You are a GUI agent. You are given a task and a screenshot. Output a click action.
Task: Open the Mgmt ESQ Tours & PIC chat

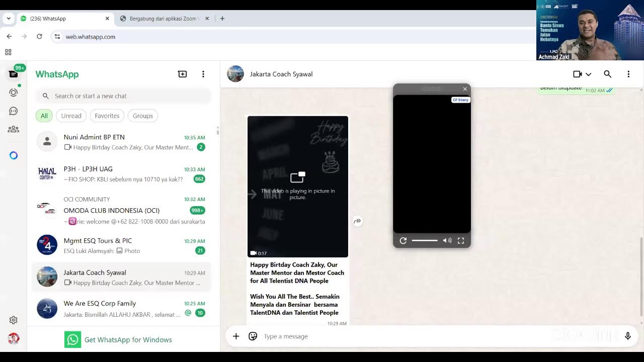pos(122,245)
